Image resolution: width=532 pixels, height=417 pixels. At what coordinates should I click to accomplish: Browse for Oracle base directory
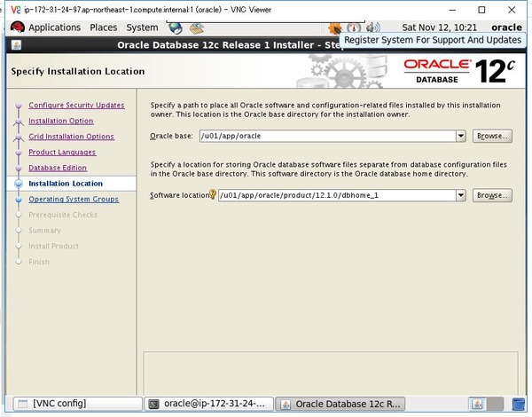[x=492, y=136]
